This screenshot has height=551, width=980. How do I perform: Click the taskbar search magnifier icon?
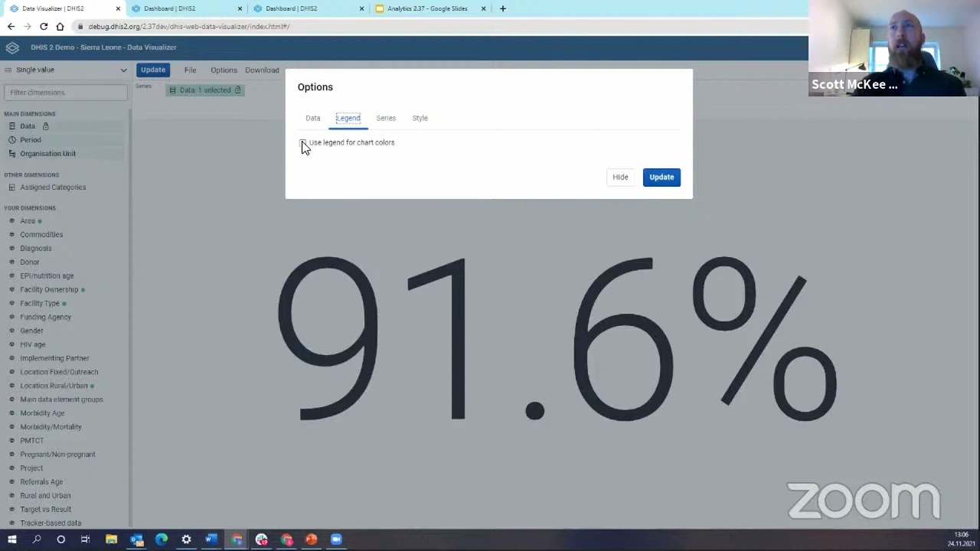tap(37, 540)
